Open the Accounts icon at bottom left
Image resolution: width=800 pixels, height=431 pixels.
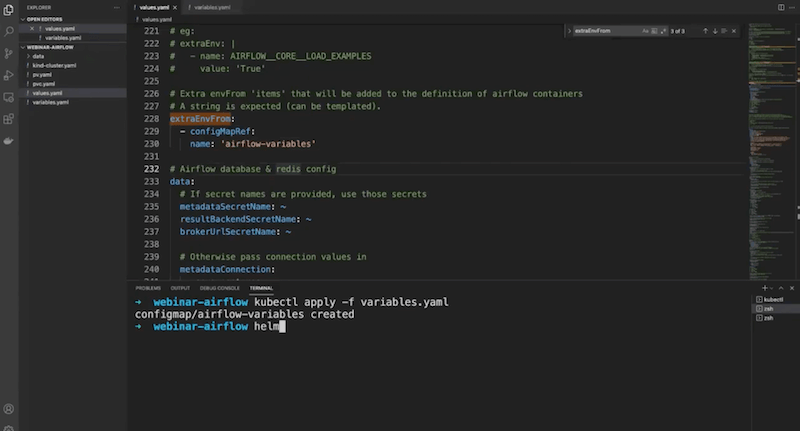point(9,409)
